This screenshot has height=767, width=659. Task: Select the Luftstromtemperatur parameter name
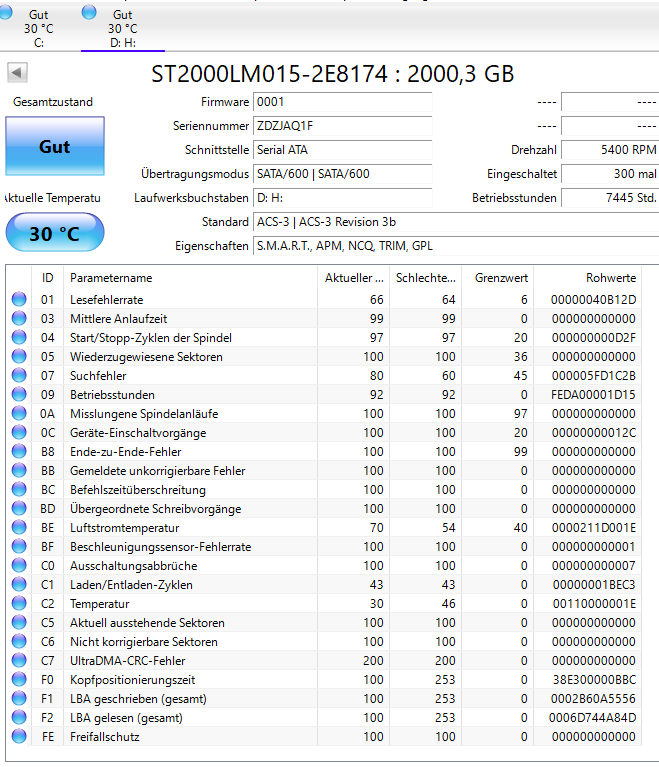click(x=125, y=528)
